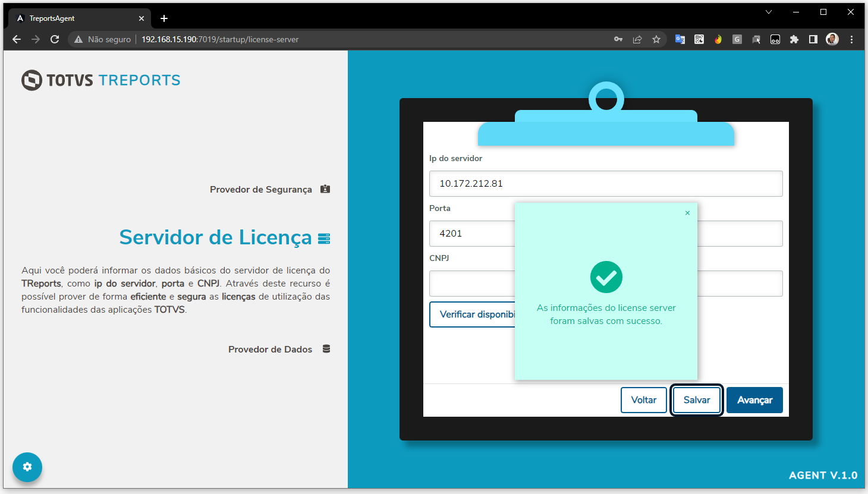
Task: Open the Google Translate extension
Action: pos(680,39)
